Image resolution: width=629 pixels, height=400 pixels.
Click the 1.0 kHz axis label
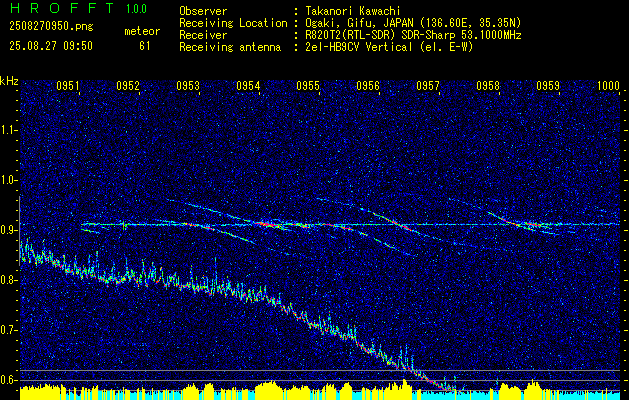[x=9, y=180]
